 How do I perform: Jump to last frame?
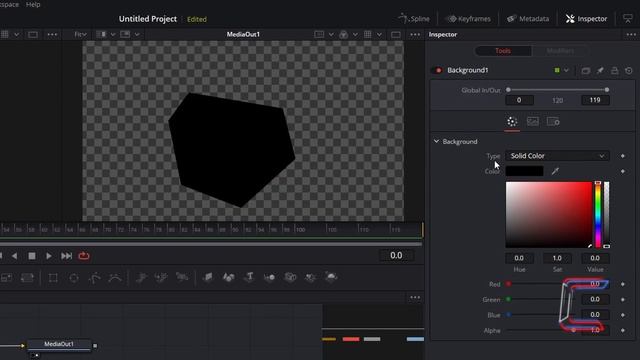click(66, 256)
